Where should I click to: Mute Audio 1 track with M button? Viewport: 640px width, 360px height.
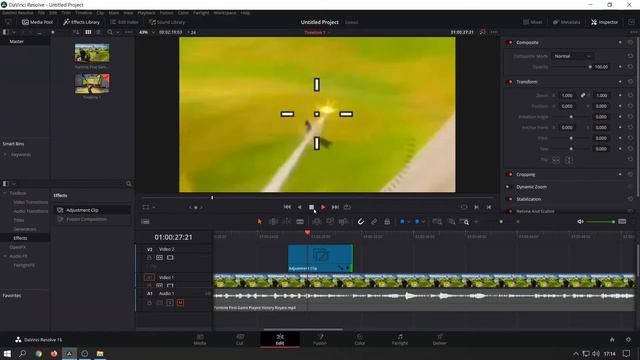[x=180, y=303]
